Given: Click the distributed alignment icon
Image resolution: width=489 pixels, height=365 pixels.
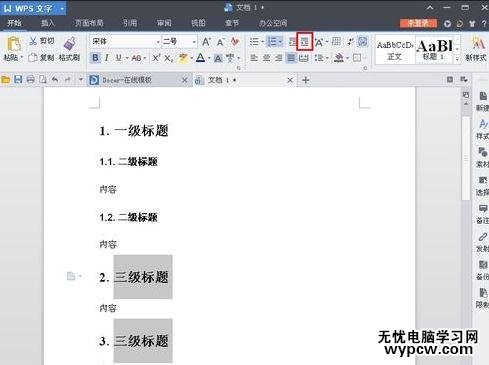Looking at the screenshot, I should click(x=304, y=58).
